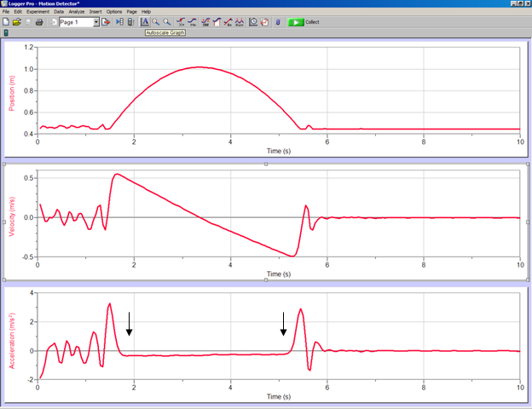
Task: Click the Open file folder icon
Action: pos(17,21)
